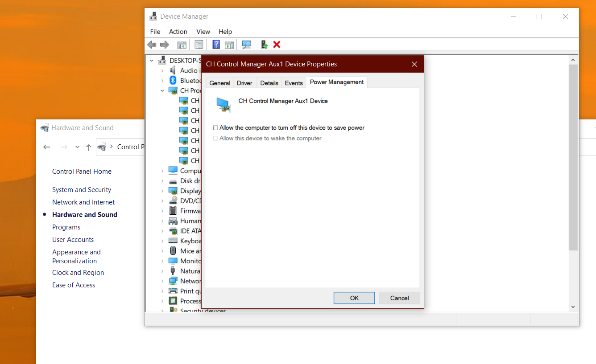596x364 pixels.
Task: Open the File menu in Device Manager
Action: click(x=155, y=32)
